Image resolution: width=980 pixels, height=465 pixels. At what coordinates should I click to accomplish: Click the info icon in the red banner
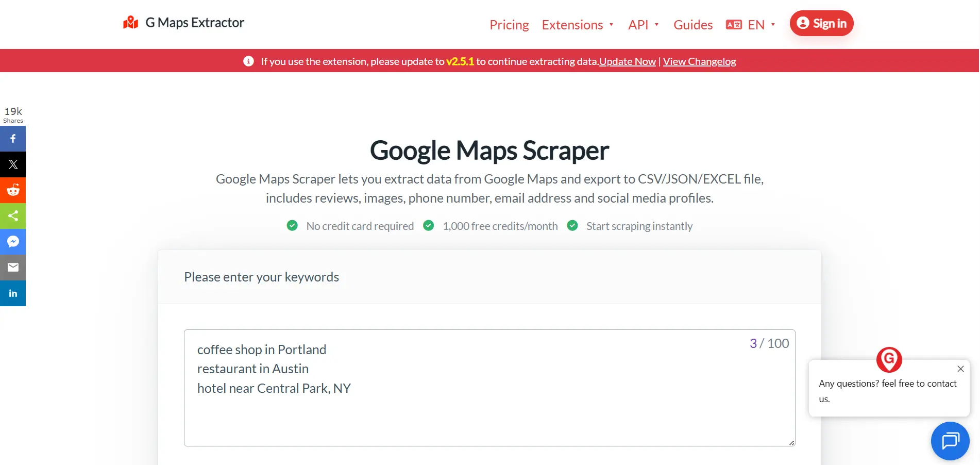point(248,61)
